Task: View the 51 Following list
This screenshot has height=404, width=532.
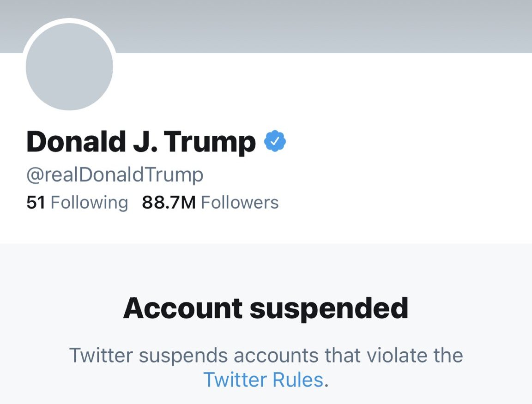Action: point(77,203)
